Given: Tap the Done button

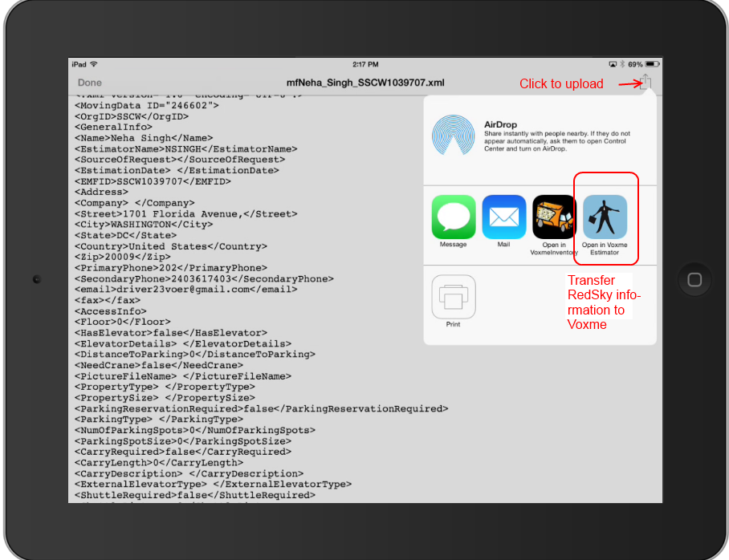Looking at the screenshot, I should pyautogui.click(x=90, y=83).
